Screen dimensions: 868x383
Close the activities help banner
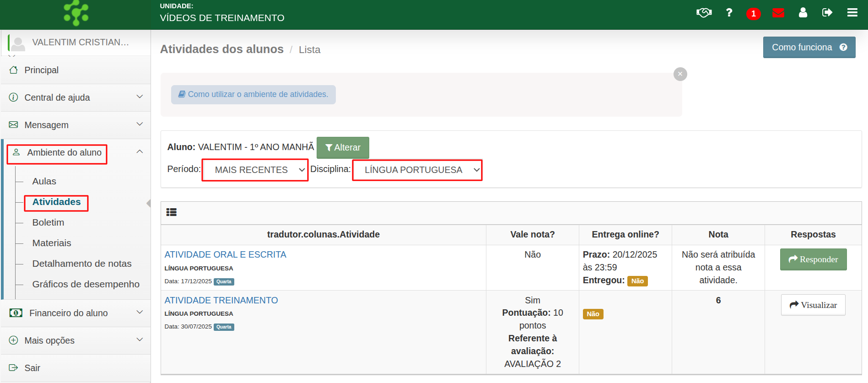click(680, 74)
